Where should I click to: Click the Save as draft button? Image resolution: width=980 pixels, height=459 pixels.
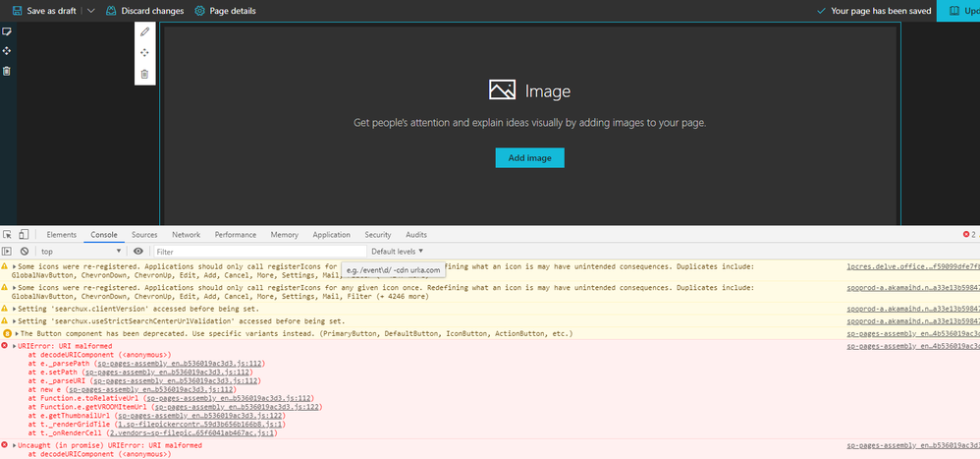point(44,11)
